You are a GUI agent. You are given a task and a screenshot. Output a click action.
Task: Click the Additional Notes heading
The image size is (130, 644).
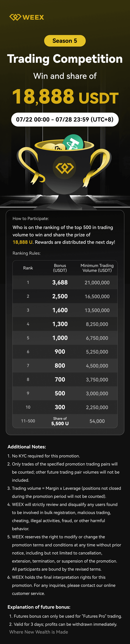point(27,447)
